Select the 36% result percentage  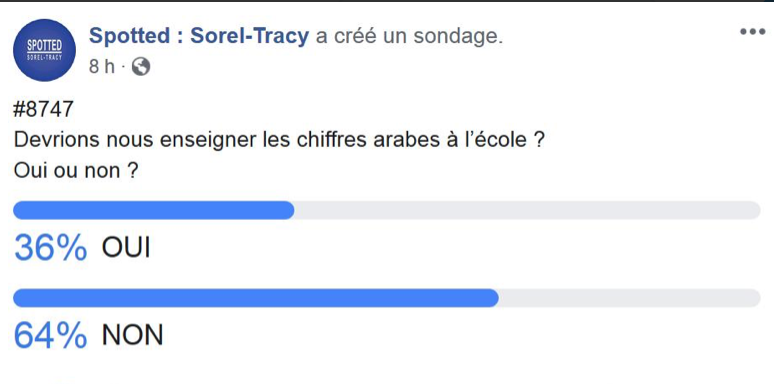point(51,248)
